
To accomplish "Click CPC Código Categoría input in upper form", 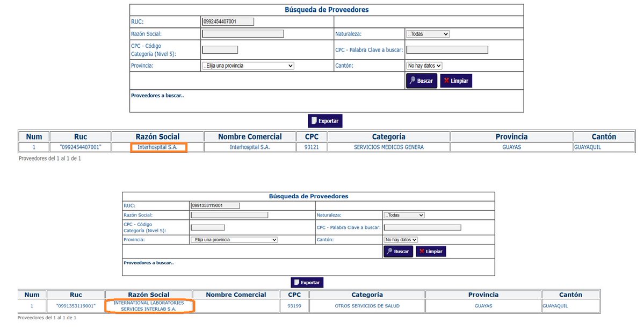I will point(220,50).
